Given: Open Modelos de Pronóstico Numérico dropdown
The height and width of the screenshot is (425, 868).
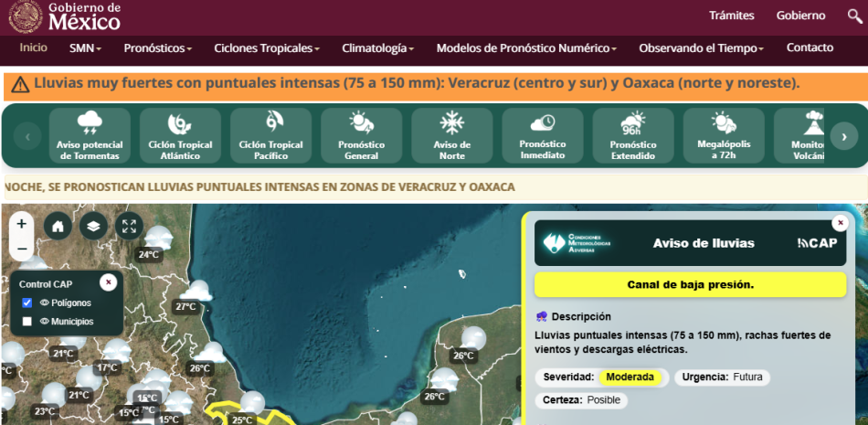Looking at the screenshot, I should (526, 48).
